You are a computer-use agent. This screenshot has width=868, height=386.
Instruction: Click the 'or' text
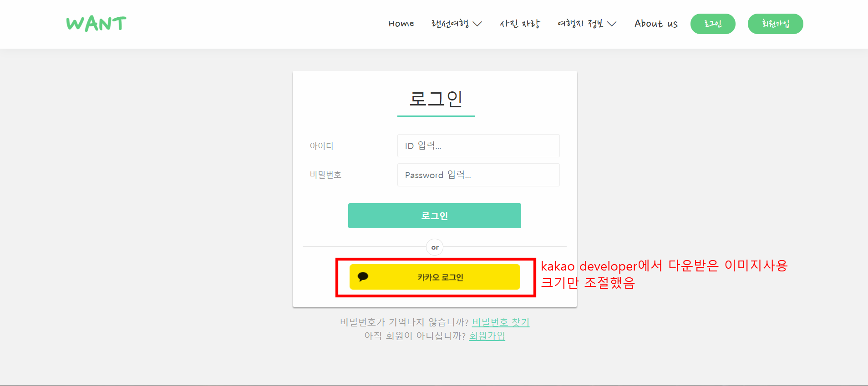pyautogui.click(x=435, y=247)
